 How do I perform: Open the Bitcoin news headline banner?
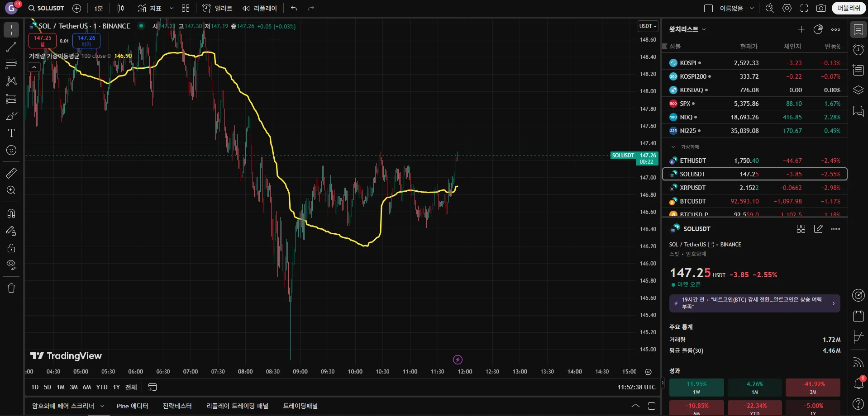click(x=754, y=303)
